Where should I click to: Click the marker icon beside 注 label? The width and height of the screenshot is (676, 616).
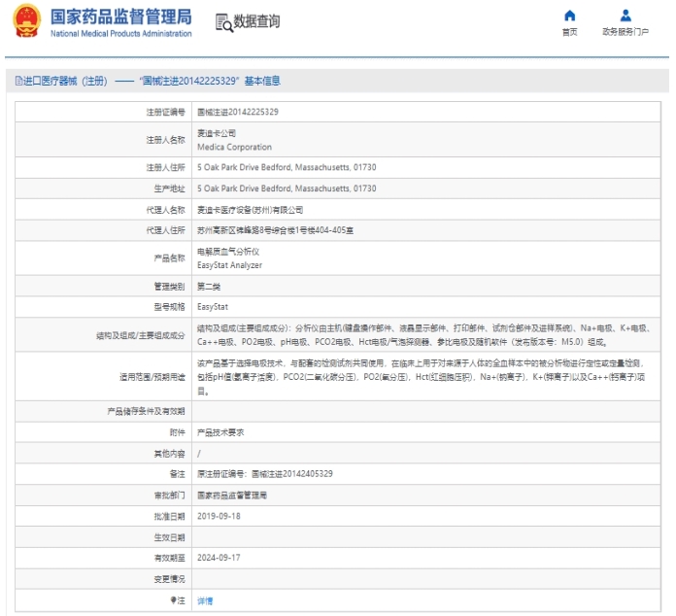coord(173,601)
